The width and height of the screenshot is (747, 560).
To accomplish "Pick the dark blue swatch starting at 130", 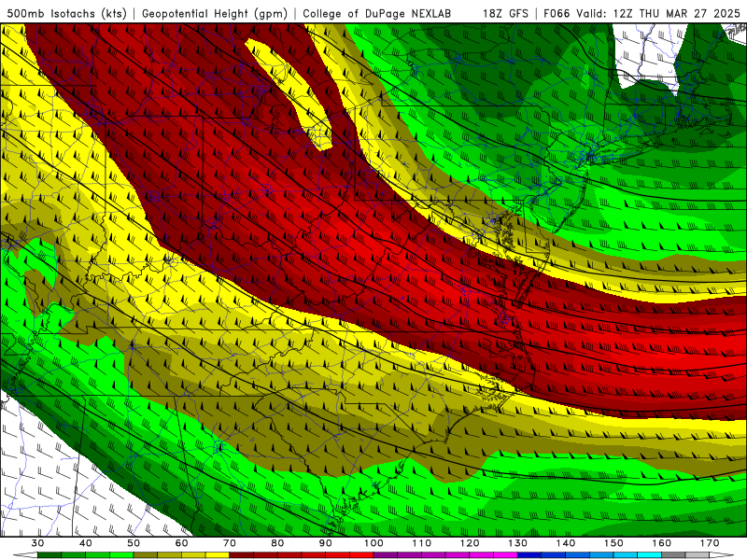I will click(529, 555).
